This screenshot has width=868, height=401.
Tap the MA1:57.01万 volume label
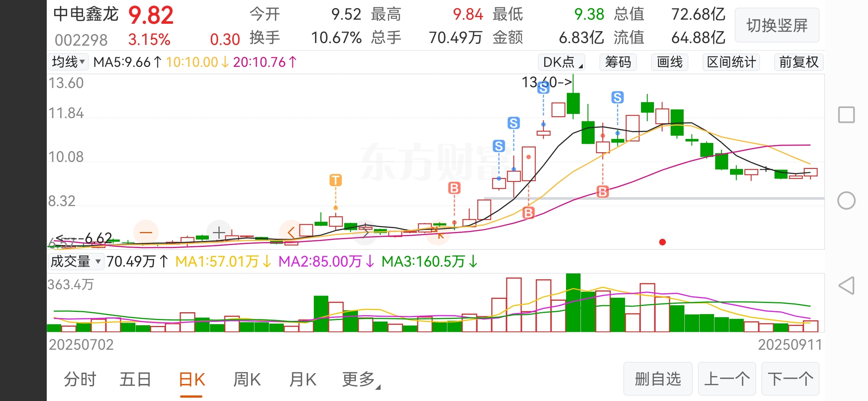coord(223,261)
